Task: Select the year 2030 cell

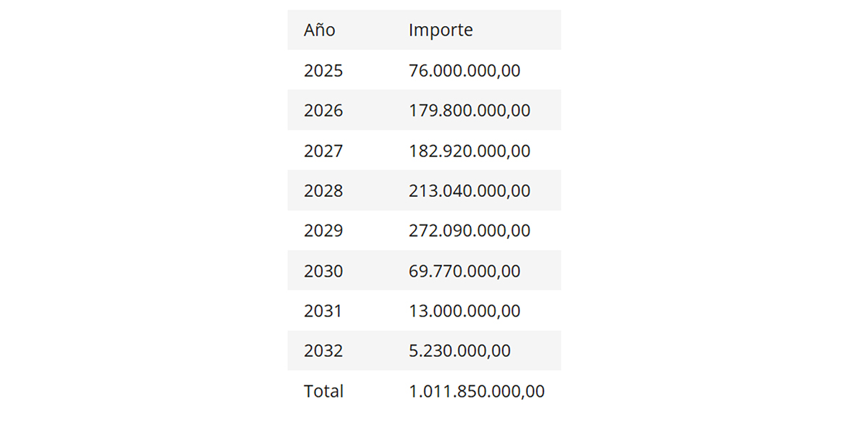Action: [x=323, y=272]
